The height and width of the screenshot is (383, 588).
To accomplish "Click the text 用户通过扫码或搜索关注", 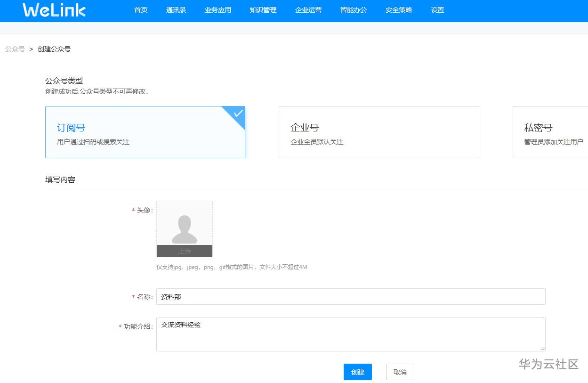I will [x=93, y=142].
